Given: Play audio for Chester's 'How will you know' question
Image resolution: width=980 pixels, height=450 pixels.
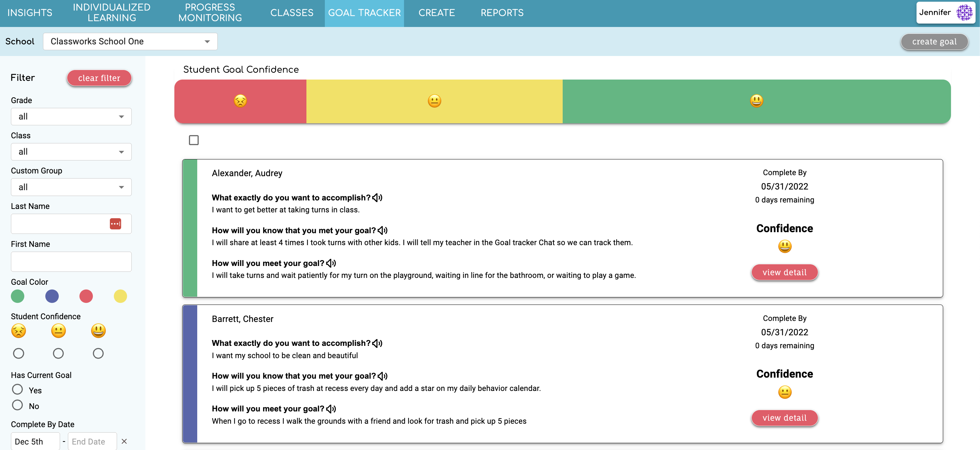Looking at the screenshot, I should click(x=383, y=376).
